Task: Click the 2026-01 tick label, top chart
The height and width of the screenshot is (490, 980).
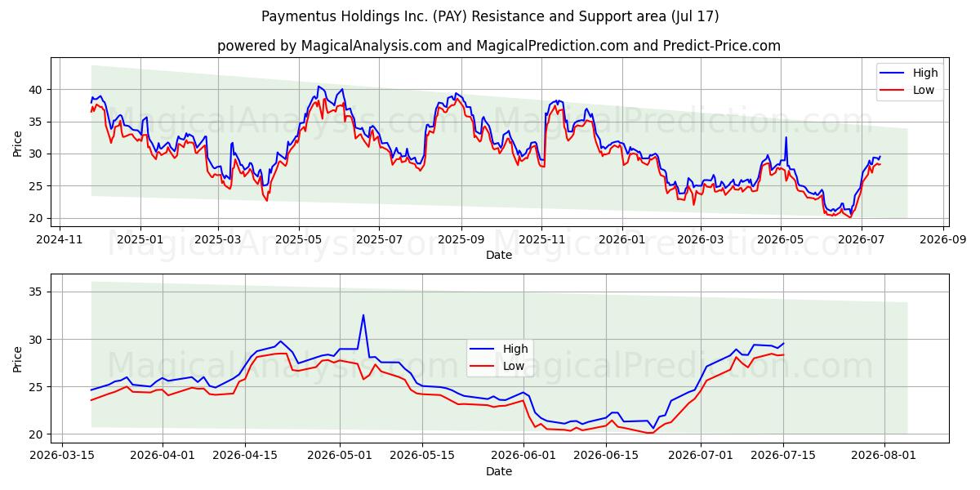Action: (x=622, y=240)
